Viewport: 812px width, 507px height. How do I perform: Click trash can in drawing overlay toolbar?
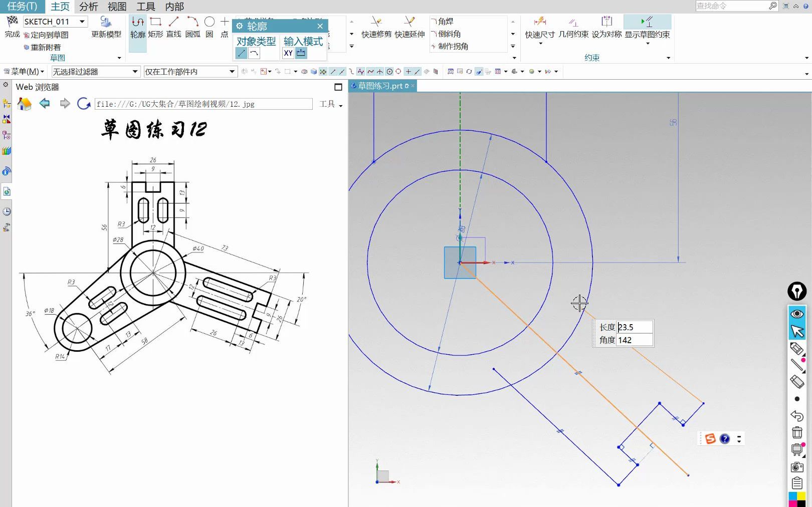click(797, 432)
